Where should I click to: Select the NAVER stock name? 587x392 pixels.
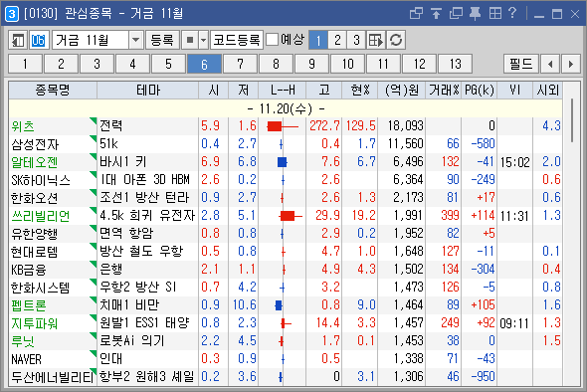(26, 359)
